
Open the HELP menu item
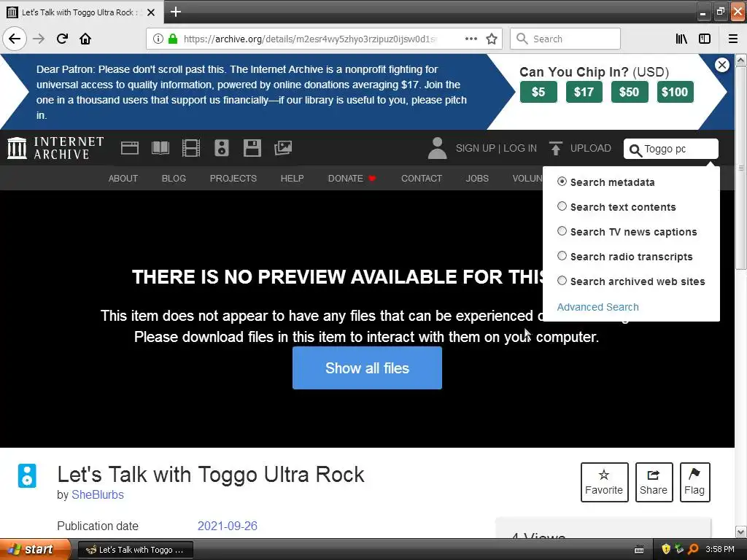pyautogui.click(x=292, y=178)
